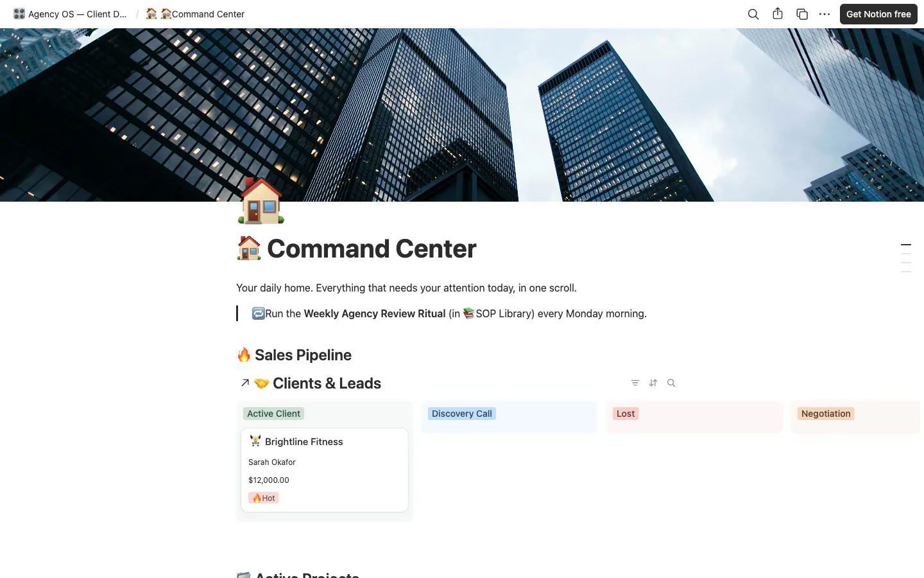The width and height of the screenshot is (924, 578).
Task: Click the sort icon in Clients & Leads
Action: 653,383
